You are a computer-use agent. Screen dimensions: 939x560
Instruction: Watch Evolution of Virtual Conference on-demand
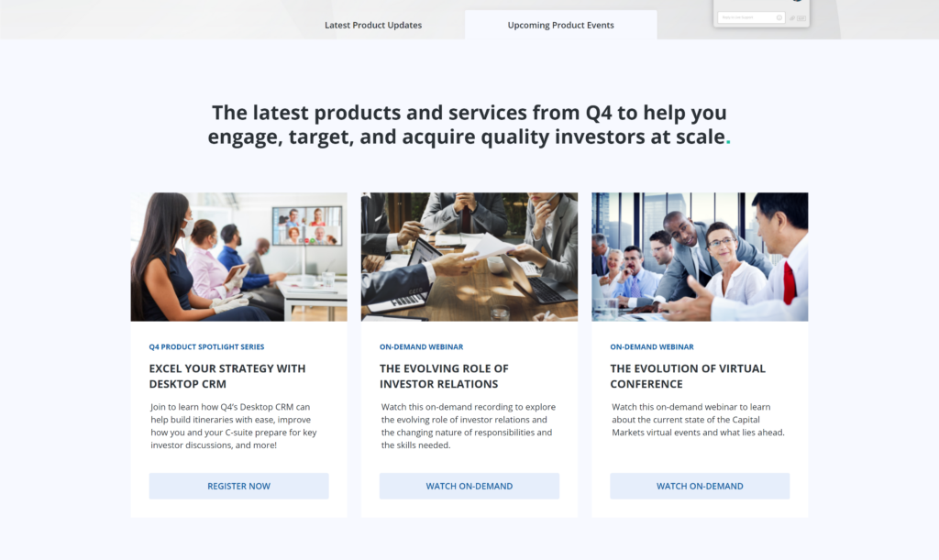[x=700, y=486]
